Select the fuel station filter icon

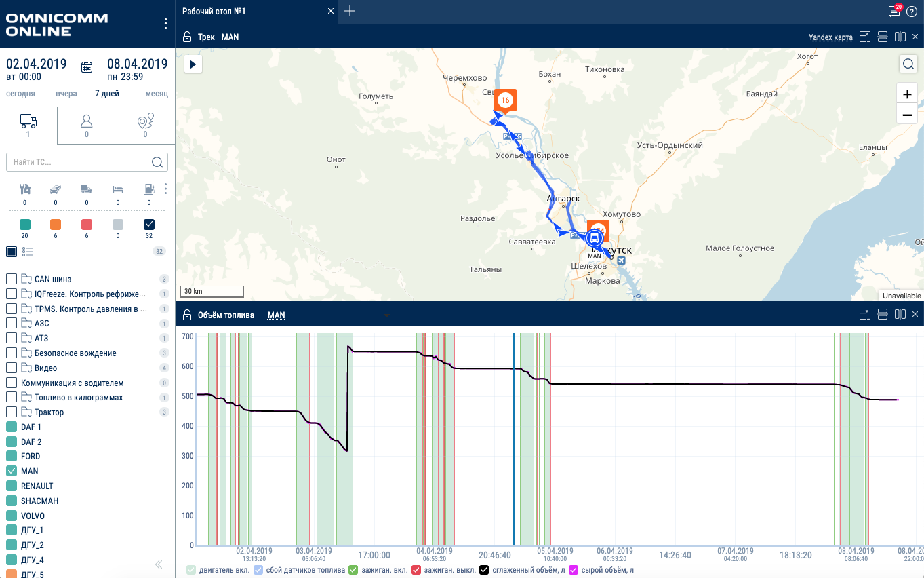coord(148,189)
